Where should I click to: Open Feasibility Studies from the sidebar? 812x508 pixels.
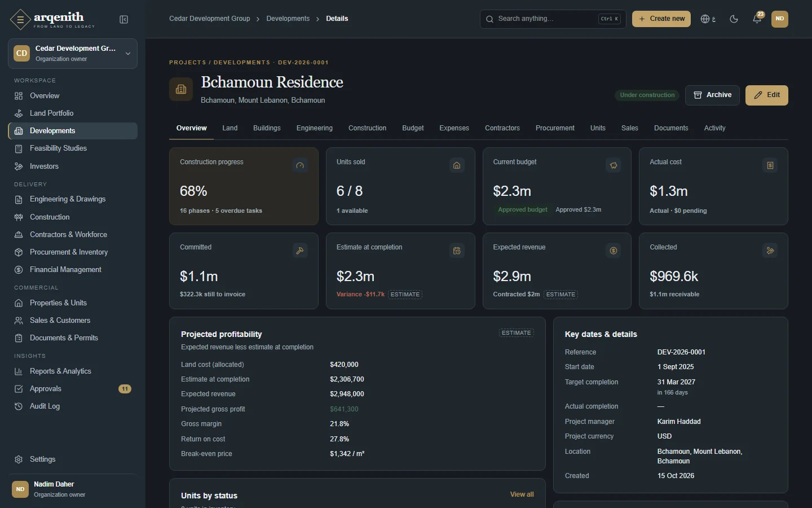pos(73,148)
